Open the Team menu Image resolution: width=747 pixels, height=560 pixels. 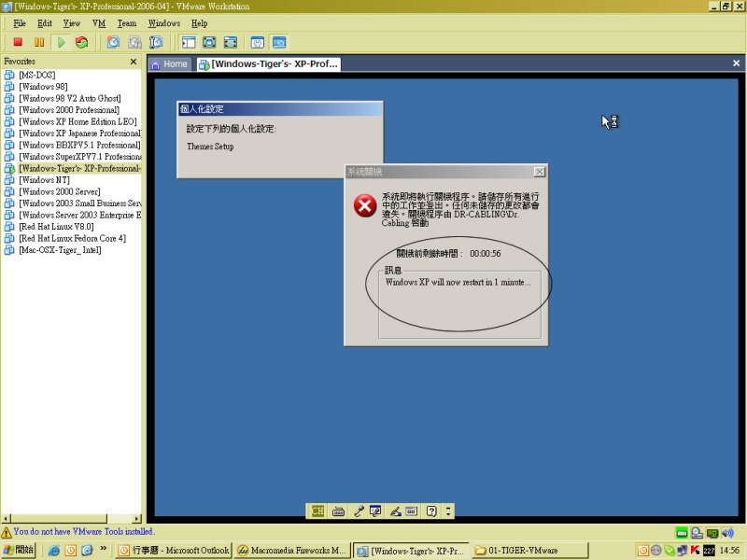pos(127,23)
